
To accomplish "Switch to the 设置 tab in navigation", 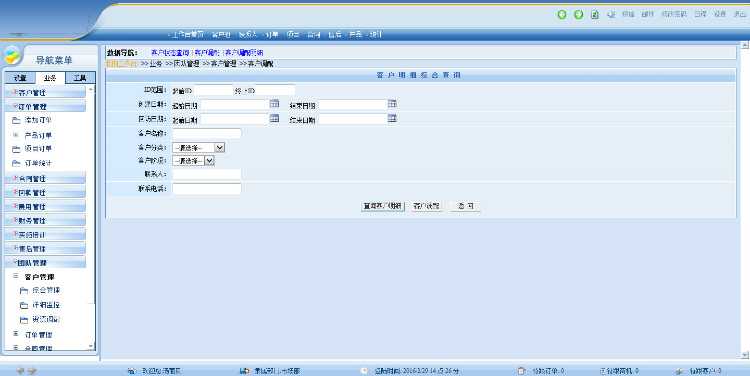I will (x=20, y=77).
